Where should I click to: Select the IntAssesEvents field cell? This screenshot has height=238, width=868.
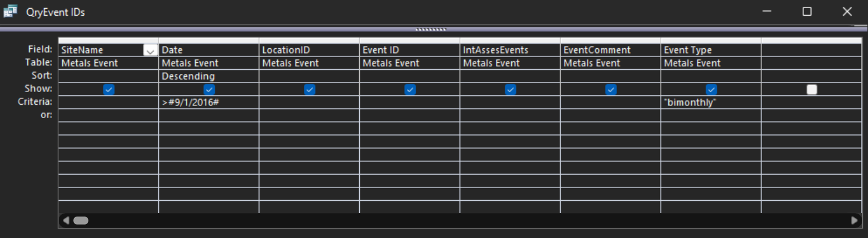510,50
